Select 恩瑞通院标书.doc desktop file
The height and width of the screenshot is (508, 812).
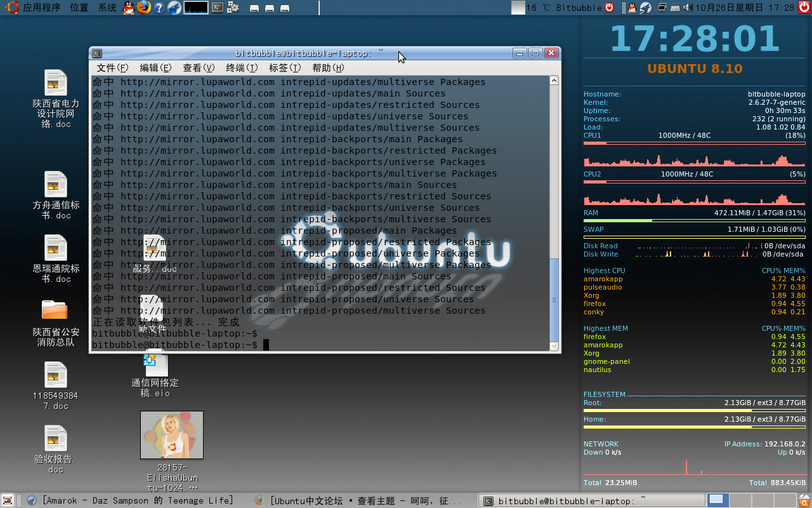(56, 259)
